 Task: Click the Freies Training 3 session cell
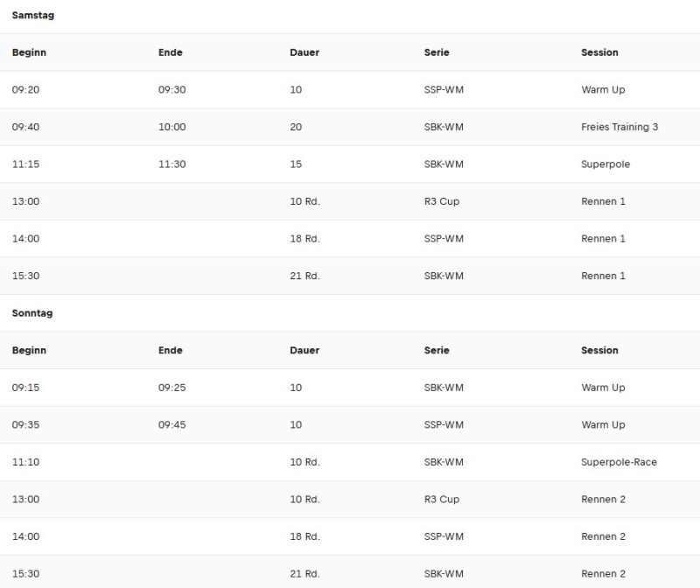[x=619, y=127]
